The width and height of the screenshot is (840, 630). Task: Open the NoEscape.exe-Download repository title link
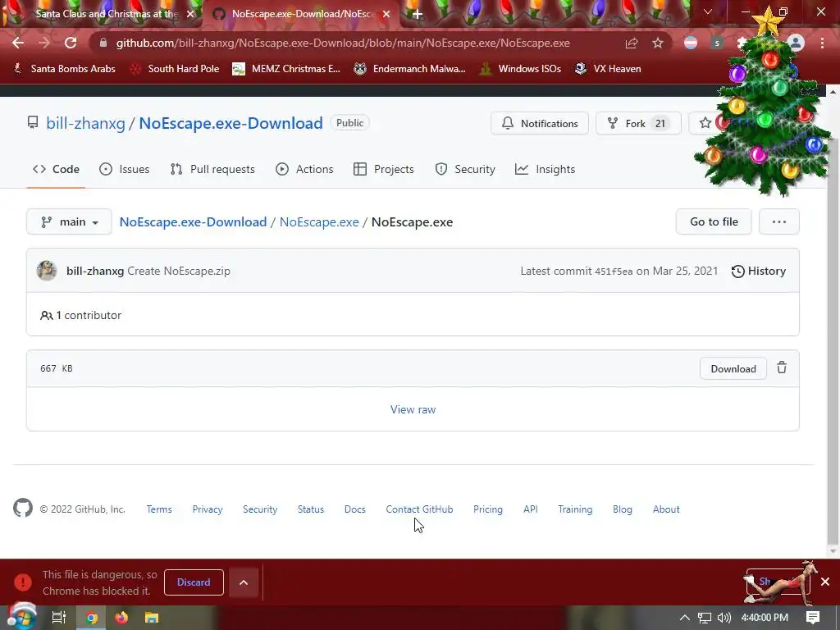(231, 123)
